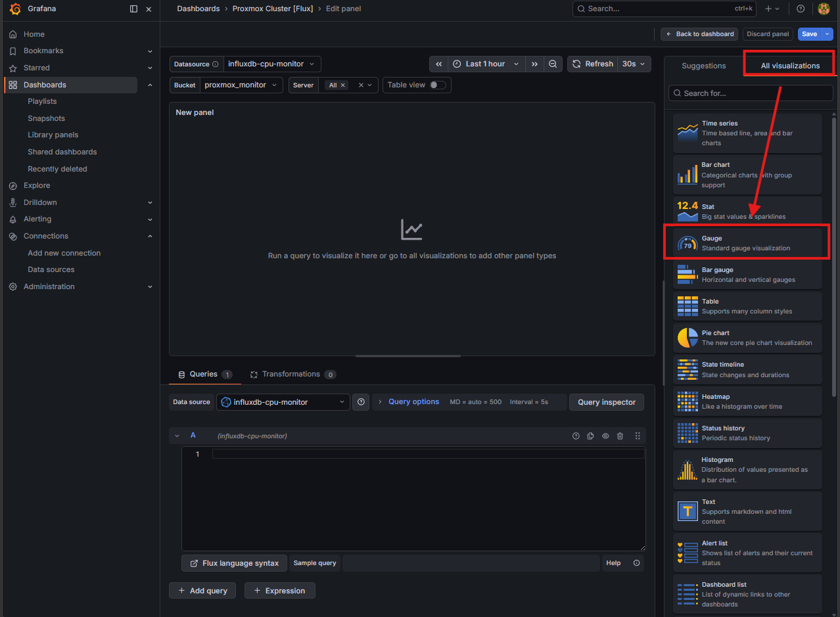This screenshot has height=617, width=840.
Task: Select the Time series visualization
Action: (747, 133)
